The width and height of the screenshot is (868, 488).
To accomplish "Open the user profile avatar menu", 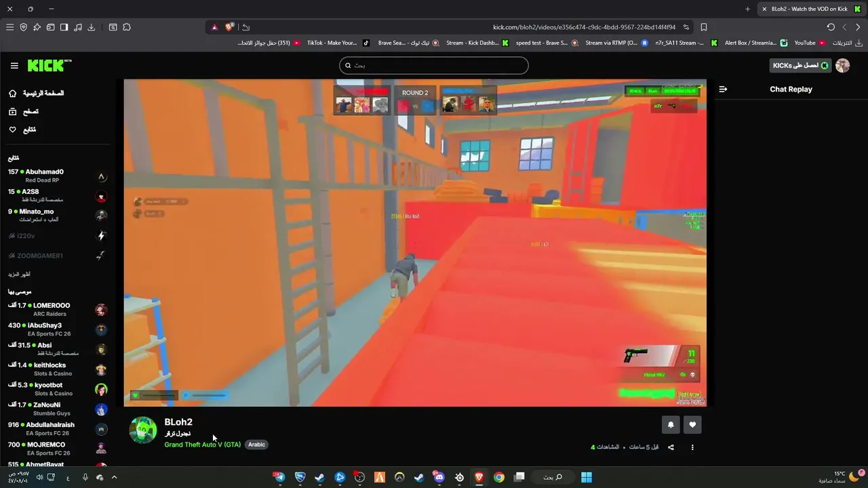I will (x=842, y=65).
